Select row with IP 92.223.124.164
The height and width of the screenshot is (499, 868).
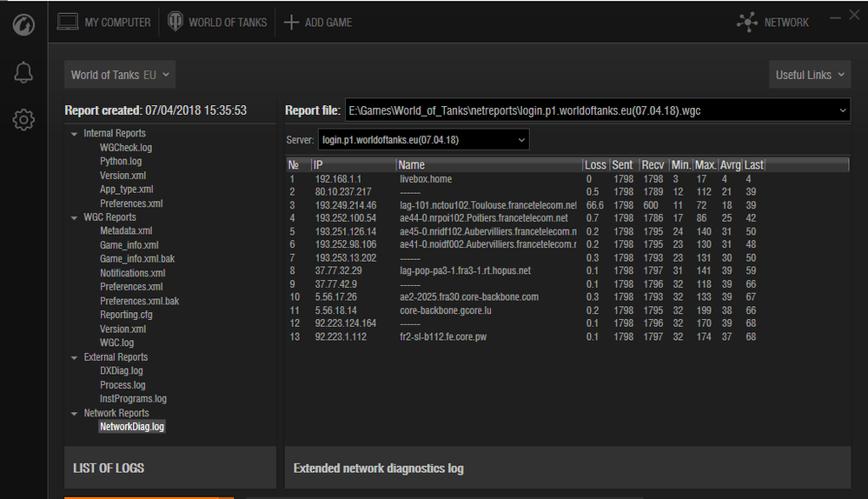click(567, 323)
